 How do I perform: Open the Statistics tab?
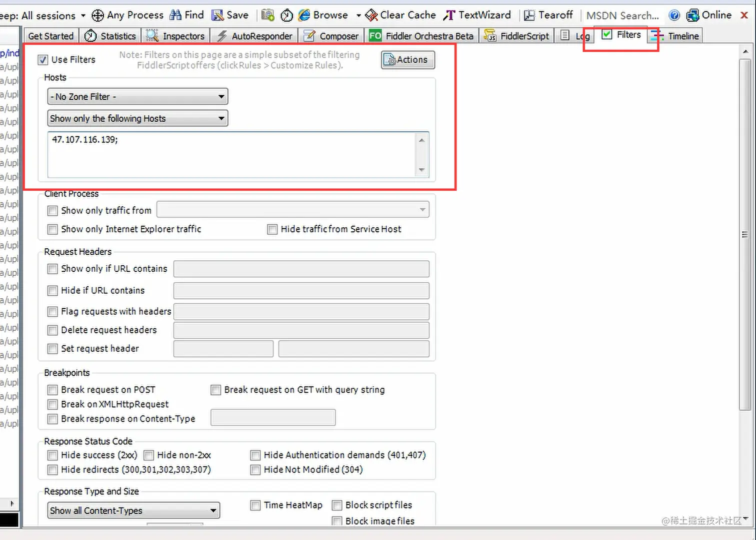pos(110,36)
